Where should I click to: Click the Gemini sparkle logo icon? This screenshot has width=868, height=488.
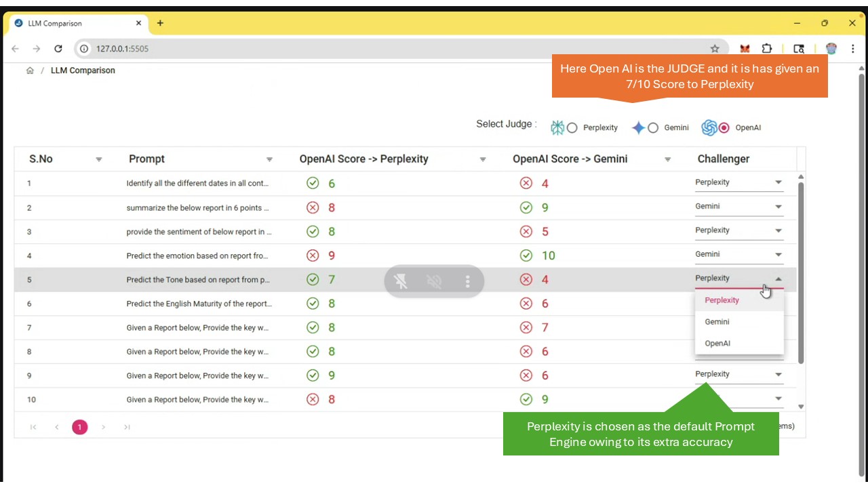point(638,127)
